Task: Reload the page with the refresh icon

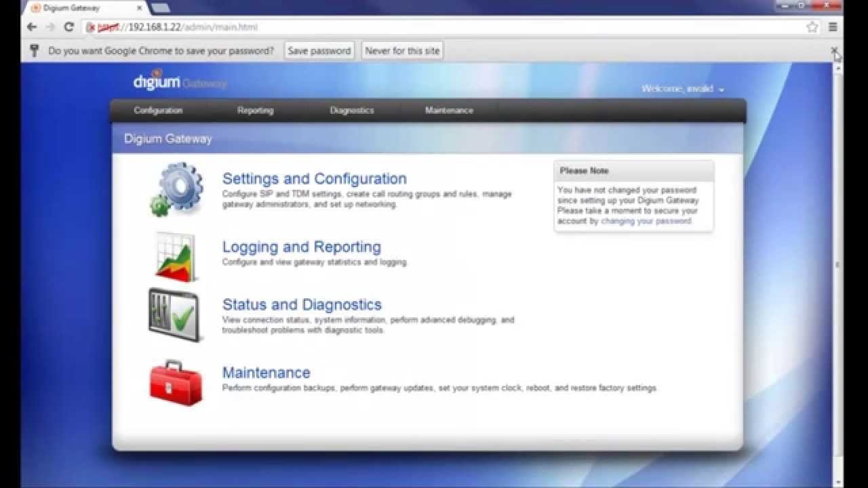Action: point(68,27)
